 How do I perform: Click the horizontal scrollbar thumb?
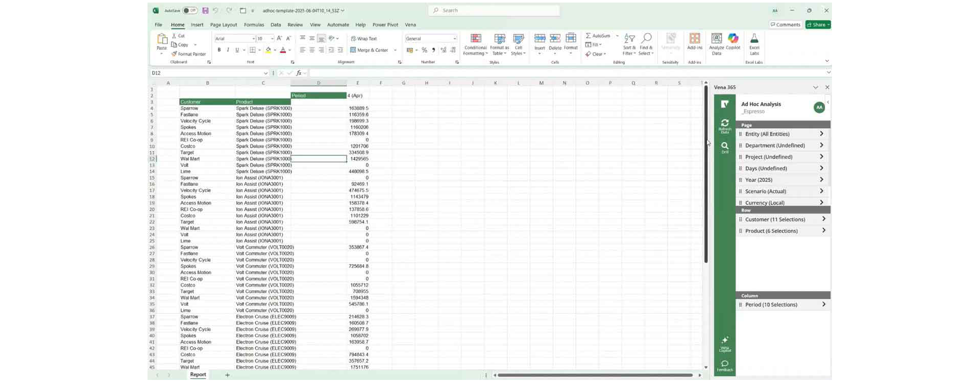(x=595, y=375)
